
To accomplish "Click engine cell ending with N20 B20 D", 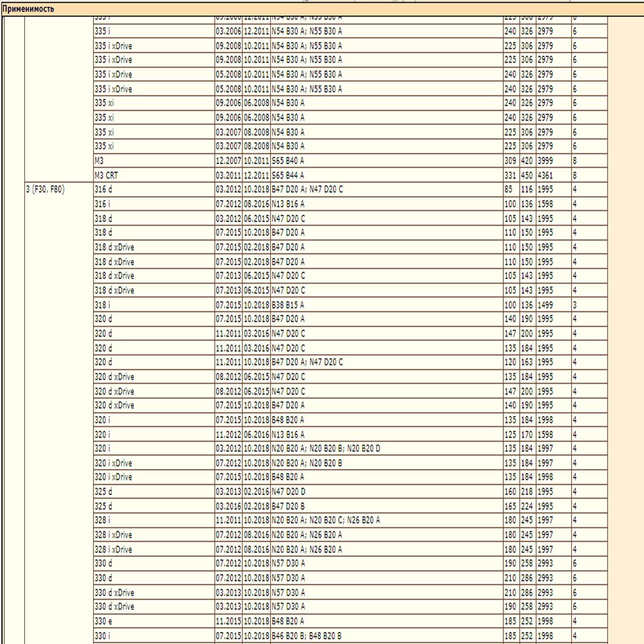I will tap(387, 448).
